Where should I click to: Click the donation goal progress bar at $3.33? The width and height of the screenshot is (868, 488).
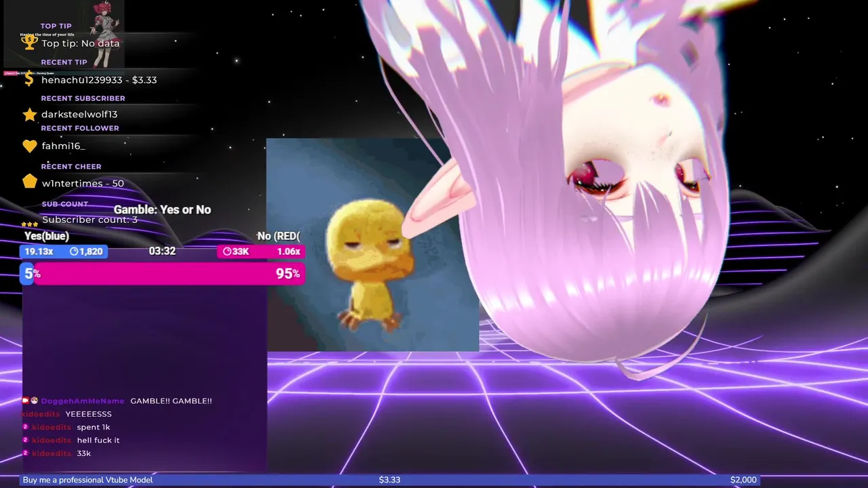(390, 480)
